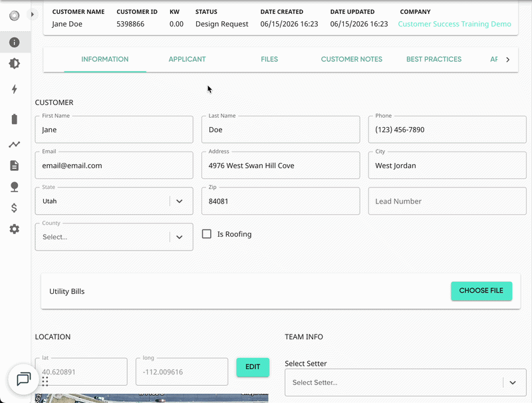Image resolution: width=532 pixels, height=403 pixels.
Task: Open Customer Success Training Demo company link
Action: click(x=454, y=24)
